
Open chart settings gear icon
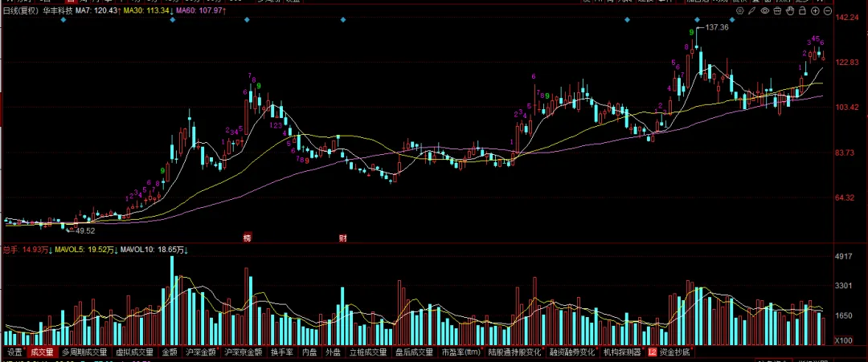tap(740, 10)
